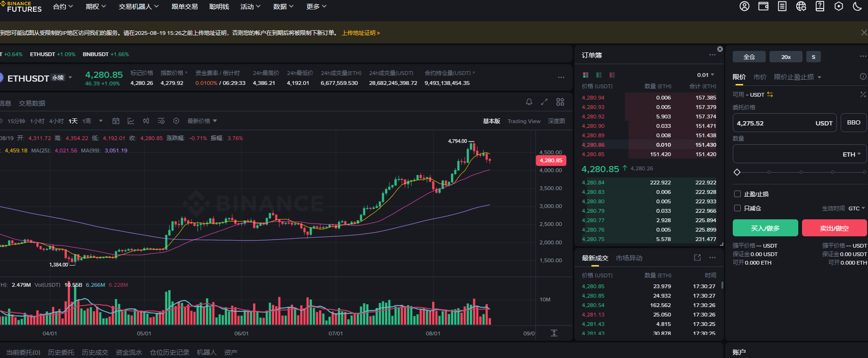The width and height of the screenshot is (868, 358).
Task: Switch to the 市场异动 tab
Action: [x=629, y=258]
